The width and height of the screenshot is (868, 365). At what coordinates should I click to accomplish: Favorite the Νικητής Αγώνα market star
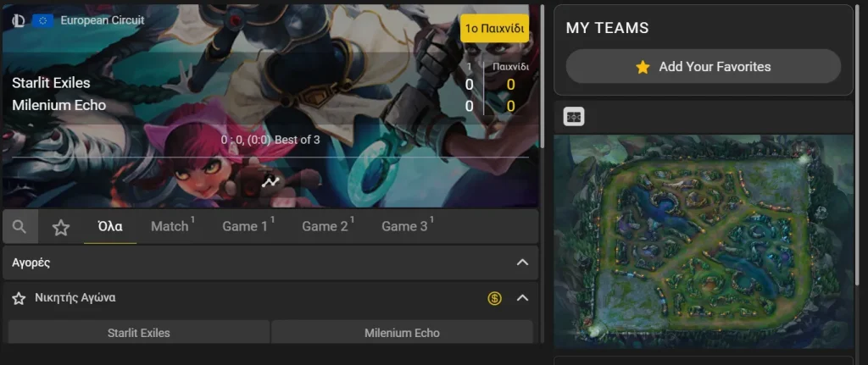(x=19, y=299)
